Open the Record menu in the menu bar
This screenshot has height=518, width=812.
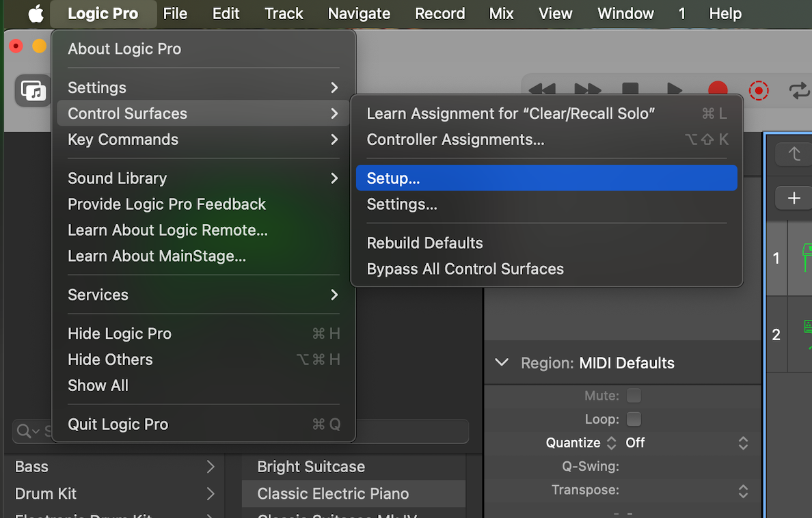tap(440, 14)
